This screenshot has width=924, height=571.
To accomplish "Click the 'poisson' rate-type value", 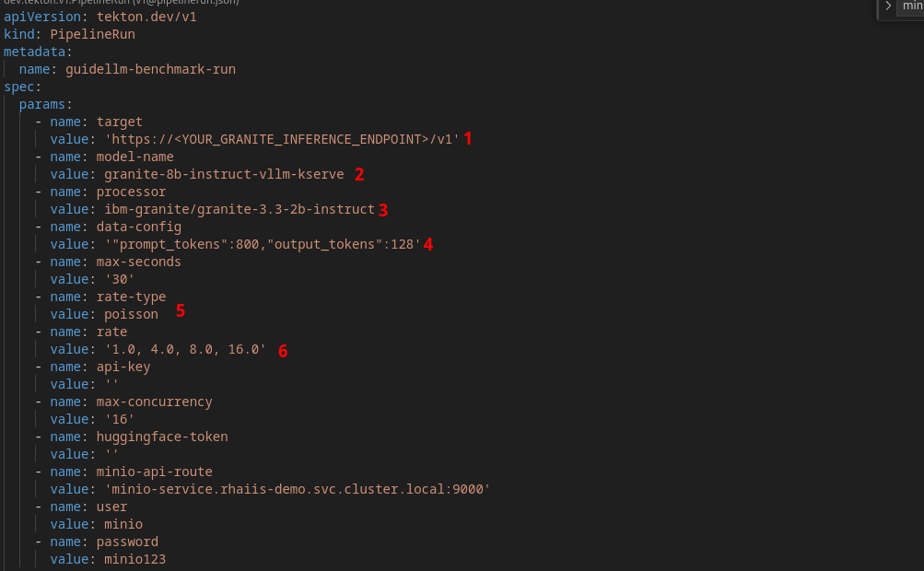I will pos(131,314).
